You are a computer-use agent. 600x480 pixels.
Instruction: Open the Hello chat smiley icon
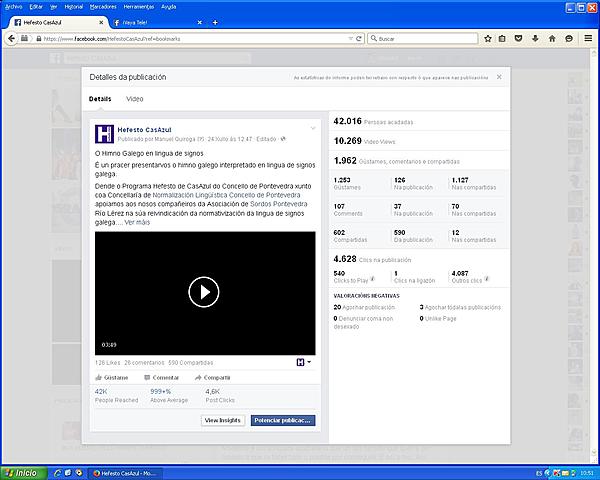coord(569,38)
